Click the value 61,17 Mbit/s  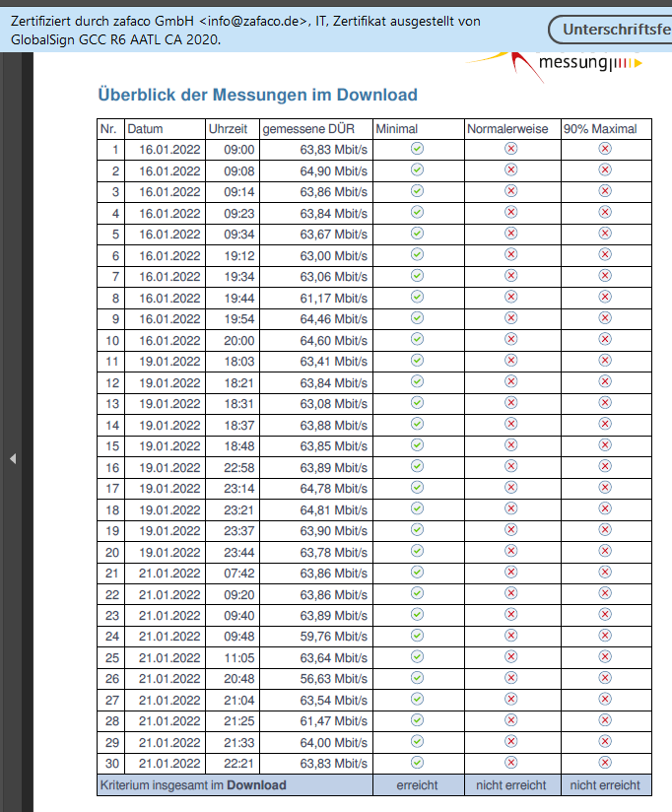pyautogui.click(x=333, y=299)
